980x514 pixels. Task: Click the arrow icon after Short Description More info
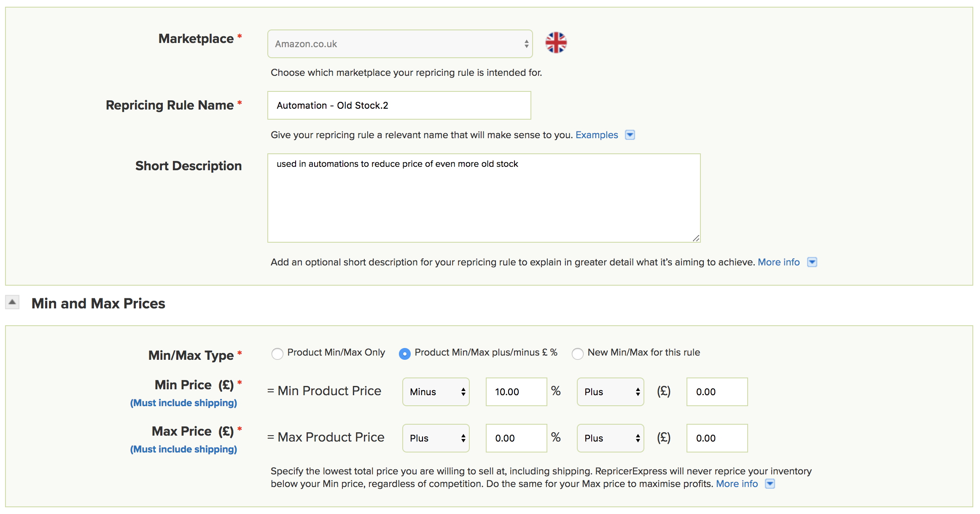point(812,262)
